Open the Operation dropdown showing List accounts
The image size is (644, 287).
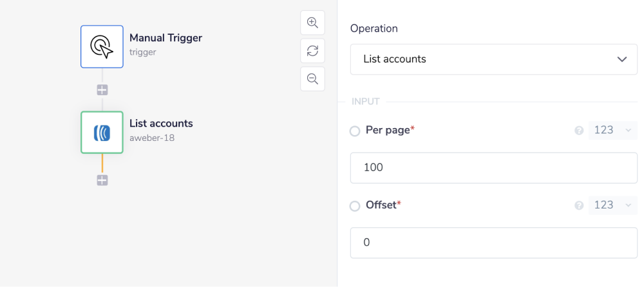pos(493,59)
